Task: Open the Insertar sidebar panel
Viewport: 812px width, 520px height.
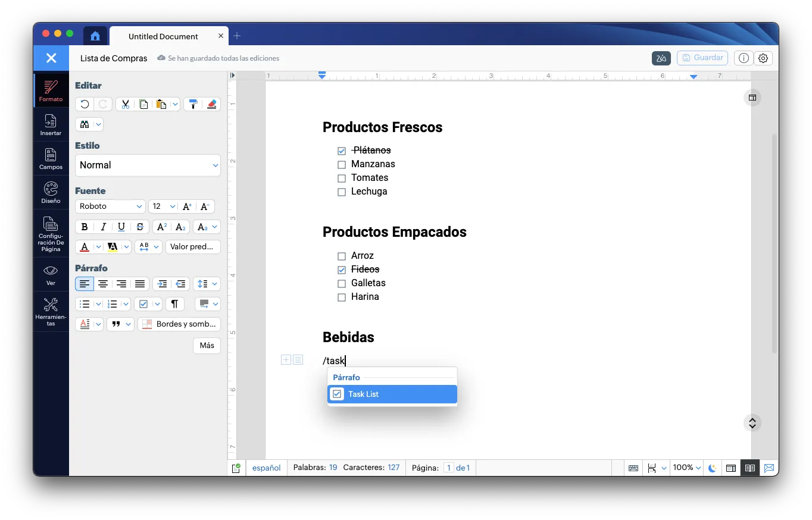Action: [51, 124]
